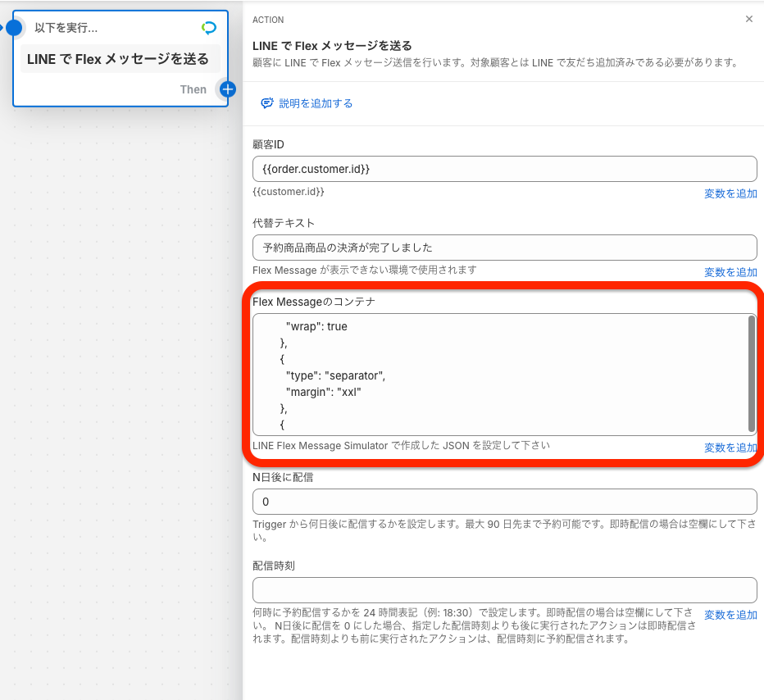The width and height of the screenshot is (764, 700).
Task: Close the ACTION panel with the X icon
Action: pos(749,19)
